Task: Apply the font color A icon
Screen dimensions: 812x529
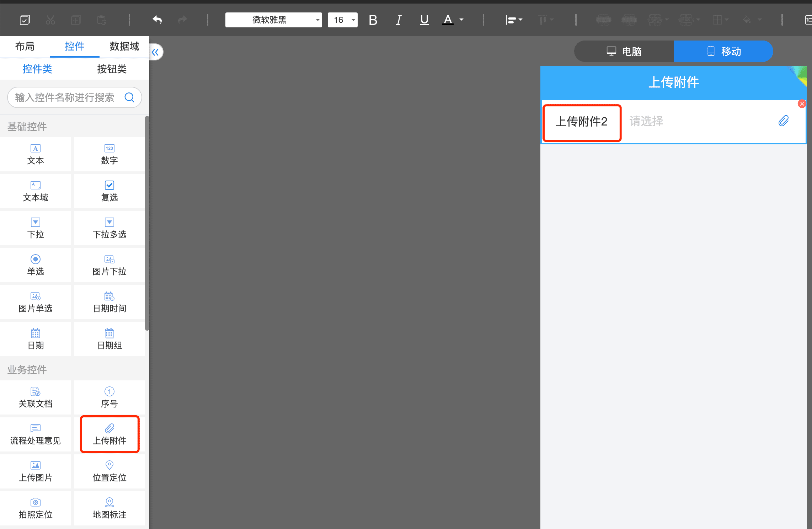Action: (x=448, y=20)
